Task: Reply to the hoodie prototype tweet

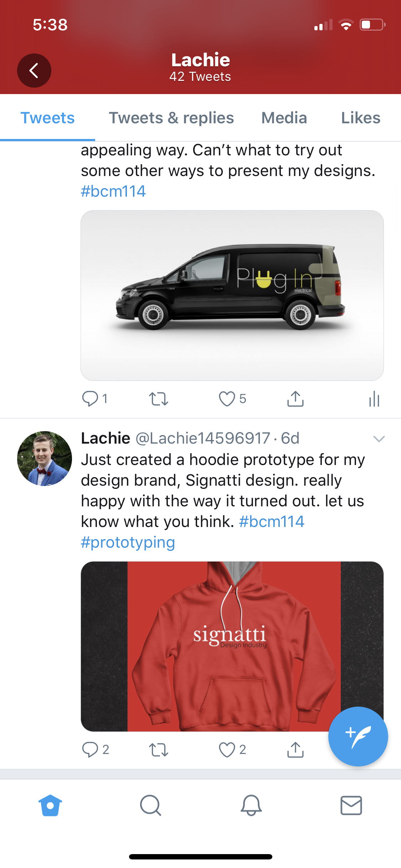Action: (90, 750)
